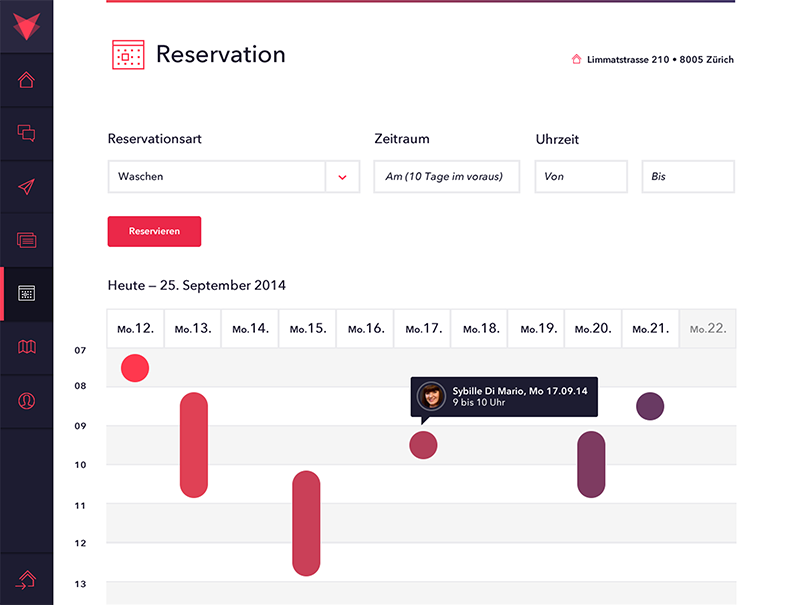Open the chat messages sidebar icon
Screen dimensions: 806x605
point(26,133)
